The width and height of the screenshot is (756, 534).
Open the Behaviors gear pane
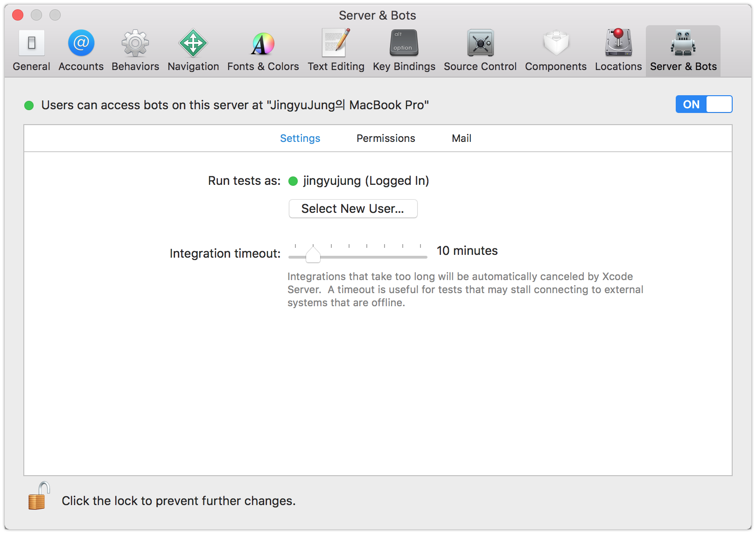135,50
